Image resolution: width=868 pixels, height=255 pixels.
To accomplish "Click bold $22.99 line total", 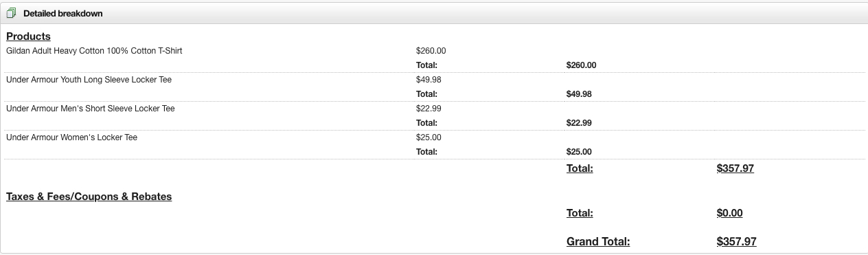I will point(579,123).
